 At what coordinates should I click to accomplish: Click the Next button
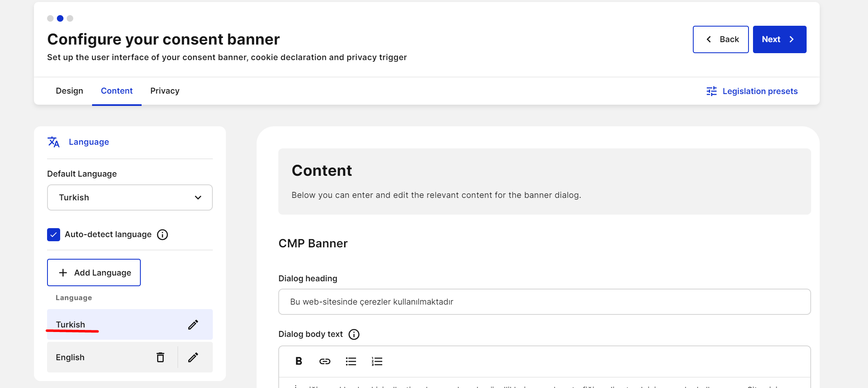point(779,39)
